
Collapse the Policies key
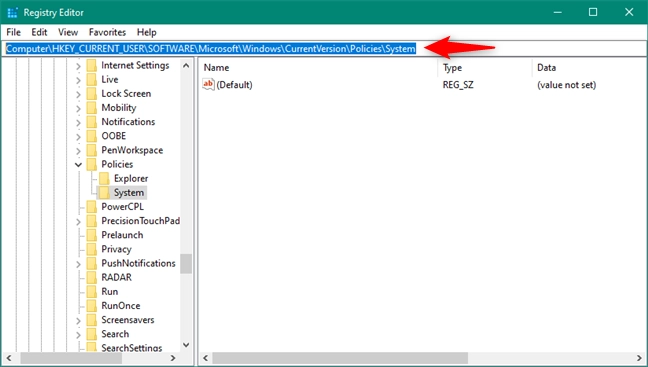[x=79, y=164]
